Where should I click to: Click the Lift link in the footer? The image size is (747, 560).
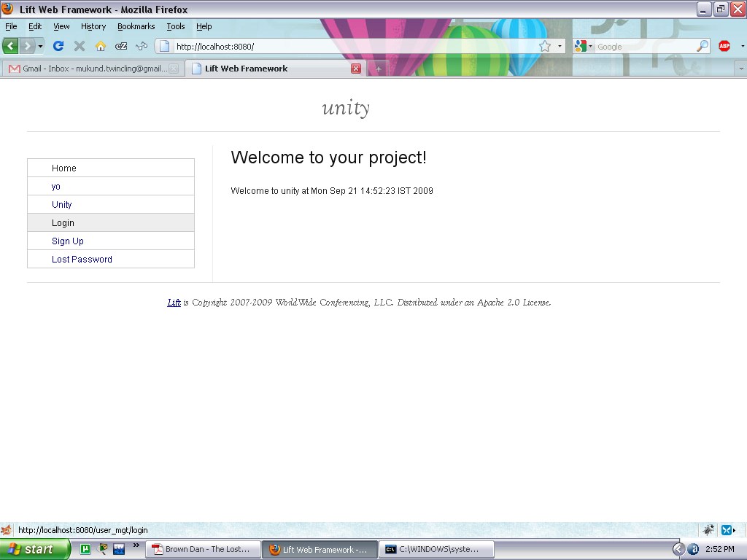pyautogui.click(x=174, y=303)
